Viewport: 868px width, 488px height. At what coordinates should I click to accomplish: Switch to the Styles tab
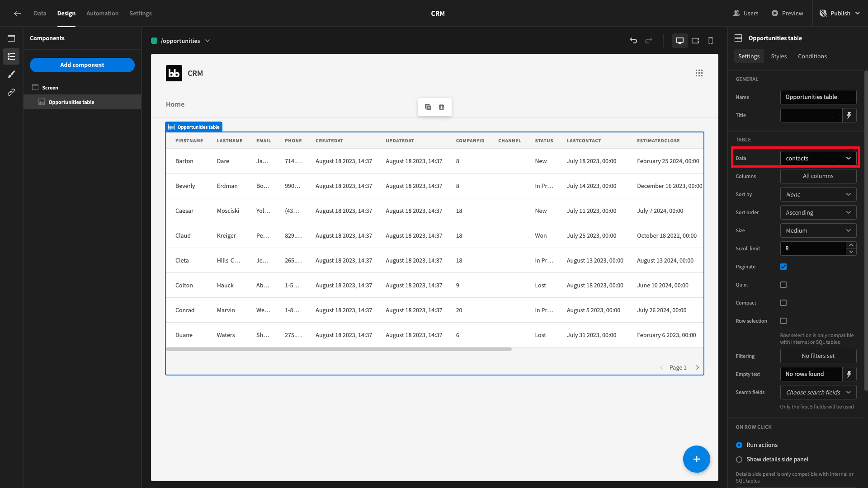[778, 56]
